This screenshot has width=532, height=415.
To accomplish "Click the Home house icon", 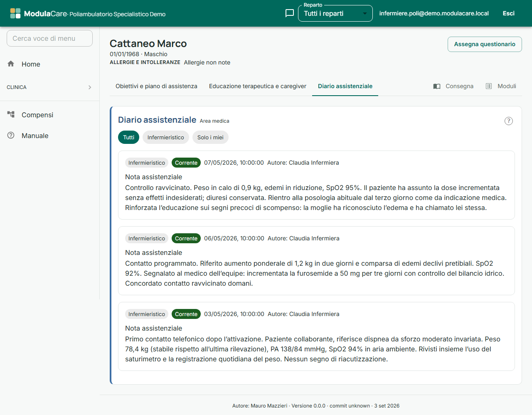I will coord(11,64).
